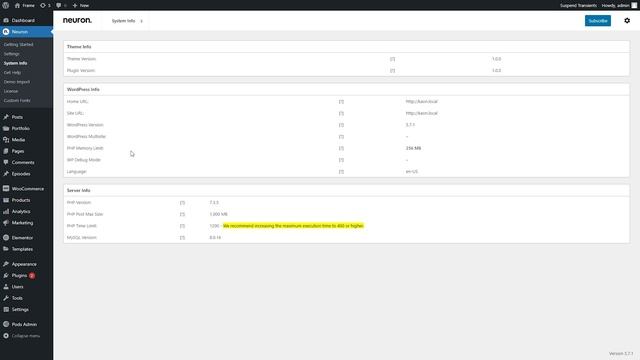Click the Analytics chart icon in sidebar
Image resolution: width=640 pixels, height=360 pixels.
(x=6, y=211)
